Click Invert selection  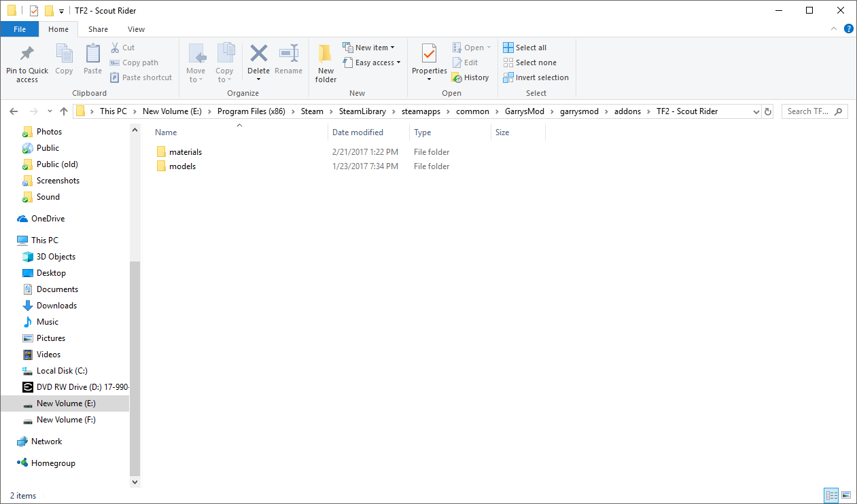pos(536,77)
